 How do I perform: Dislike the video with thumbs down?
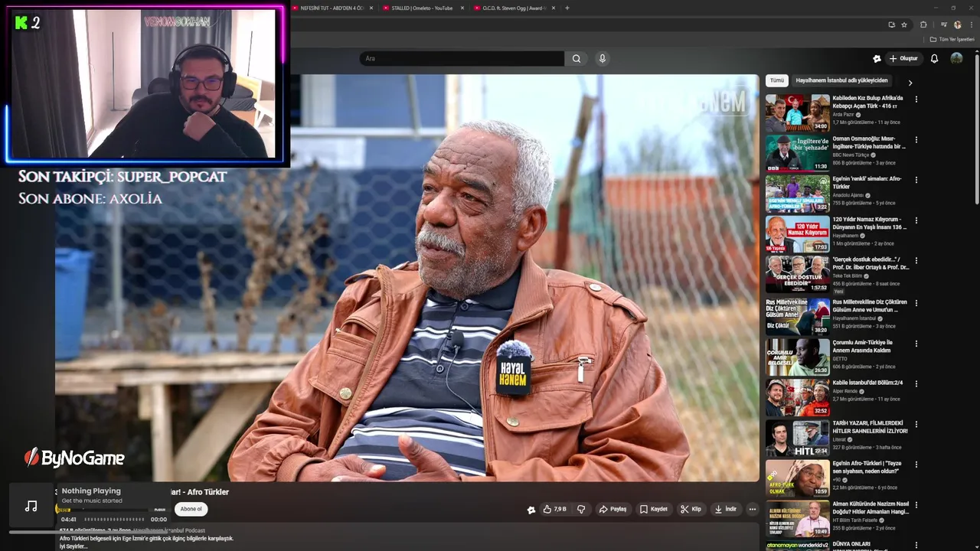[x=581, y=509]
